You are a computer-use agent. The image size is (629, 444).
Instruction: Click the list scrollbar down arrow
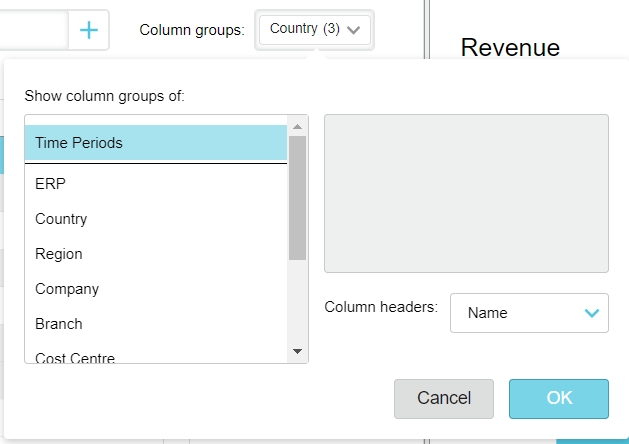[297, 352]
